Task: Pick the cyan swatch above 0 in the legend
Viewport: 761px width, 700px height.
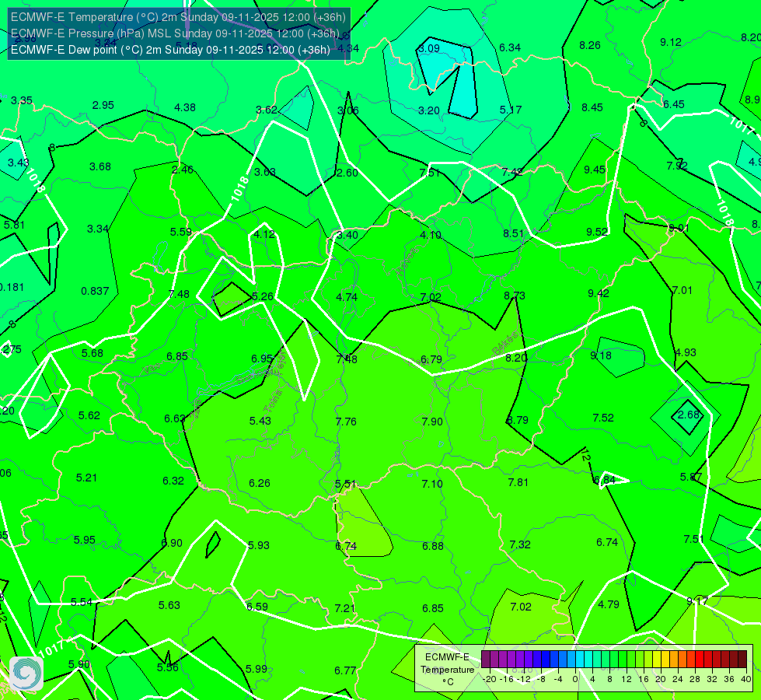Action: point(579,660)
